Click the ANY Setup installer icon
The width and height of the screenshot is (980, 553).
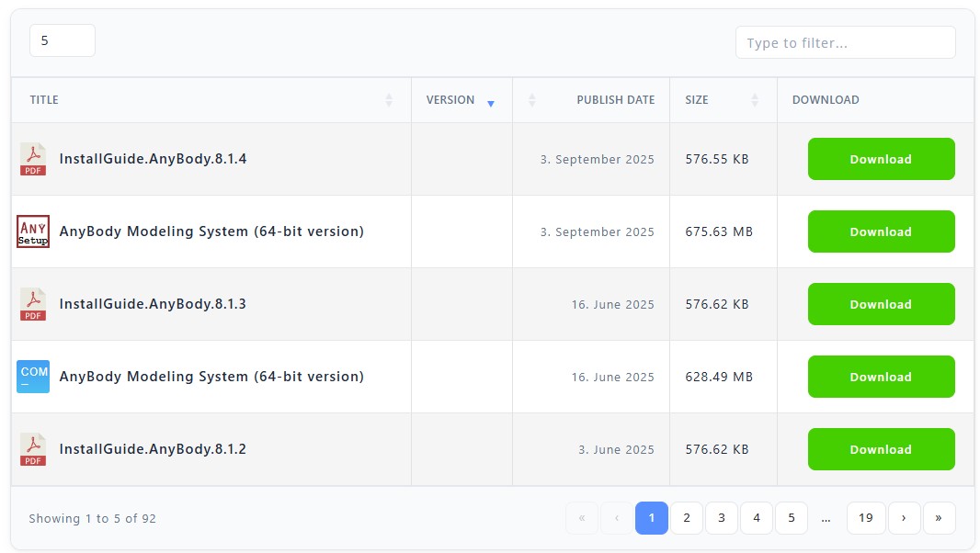[32, 231]
